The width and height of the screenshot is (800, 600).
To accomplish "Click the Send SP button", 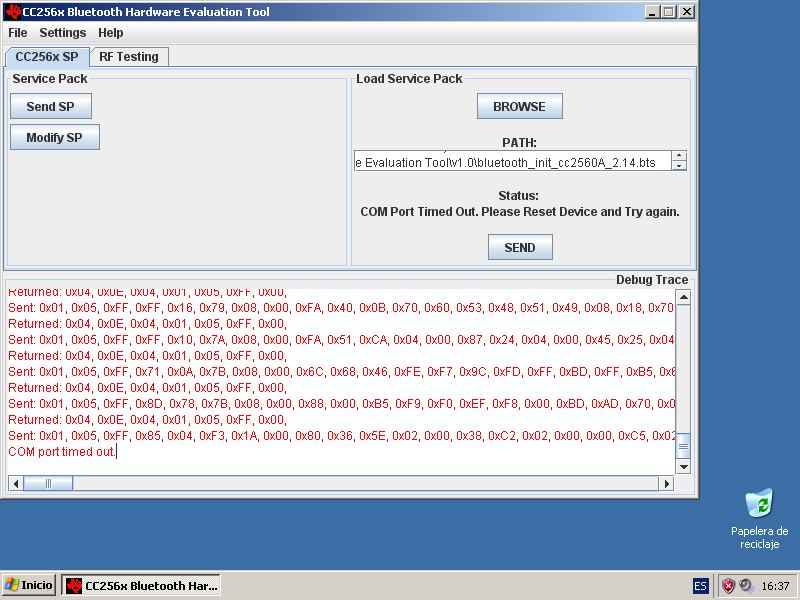I will 51,106.
